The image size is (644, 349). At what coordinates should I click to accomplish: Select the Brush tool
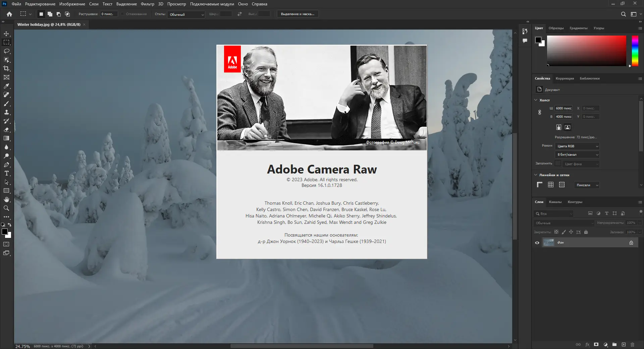6,103
